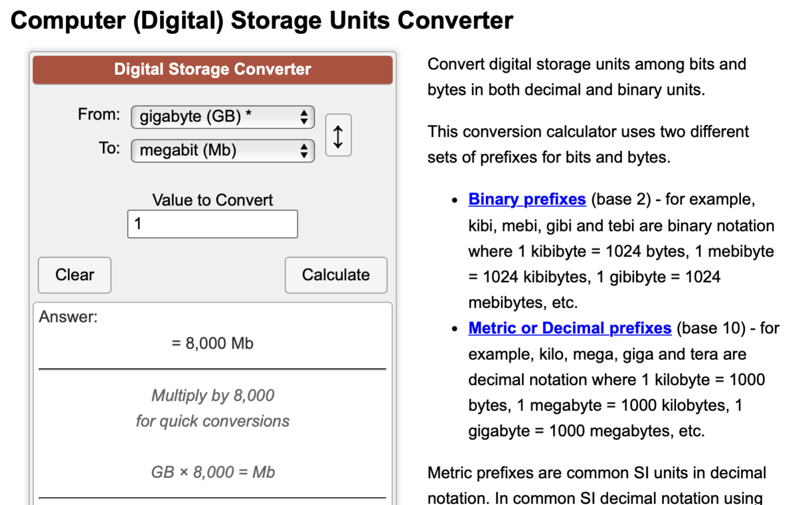
Task: Run the Calculate button
Action: point(336,275)
